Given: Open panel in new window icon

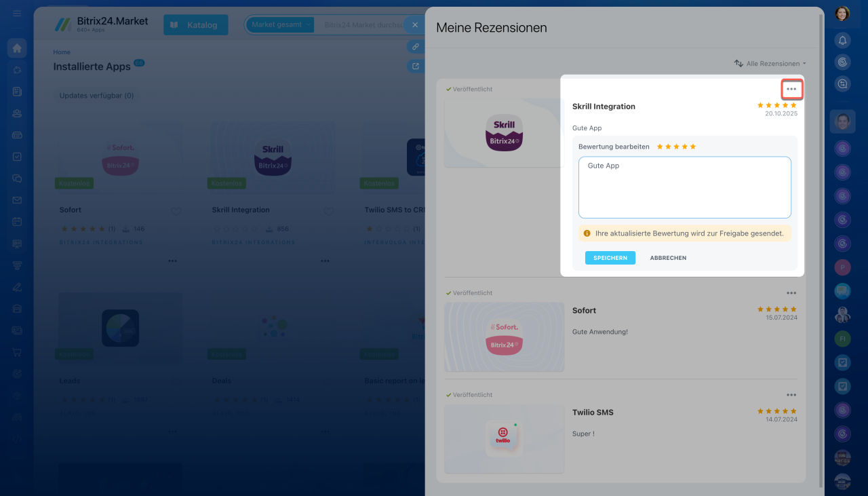Looking at the screenshot, I should [x=415, y=66].
